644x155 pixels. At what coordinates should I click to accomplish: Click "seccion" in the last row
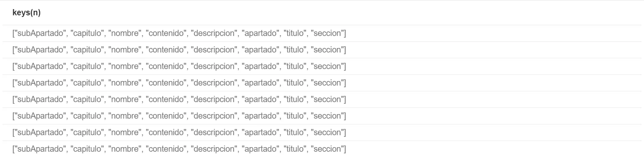point(327,149)
